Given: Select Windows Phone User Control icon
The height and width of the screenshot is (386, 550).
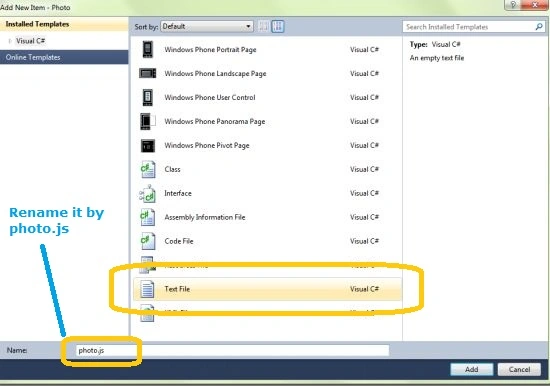Looking at the screenshot, I should [148, 98].
